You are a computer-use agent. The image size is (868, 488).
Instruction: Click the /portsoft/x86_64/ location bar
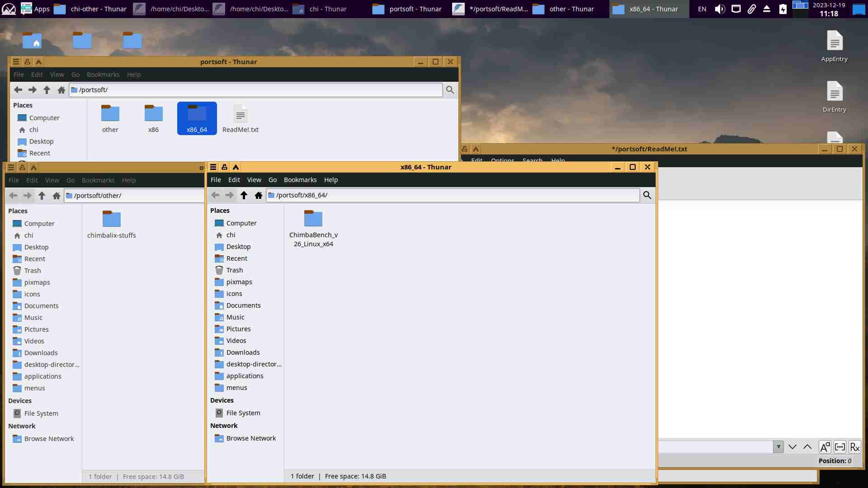pos(452,195)
